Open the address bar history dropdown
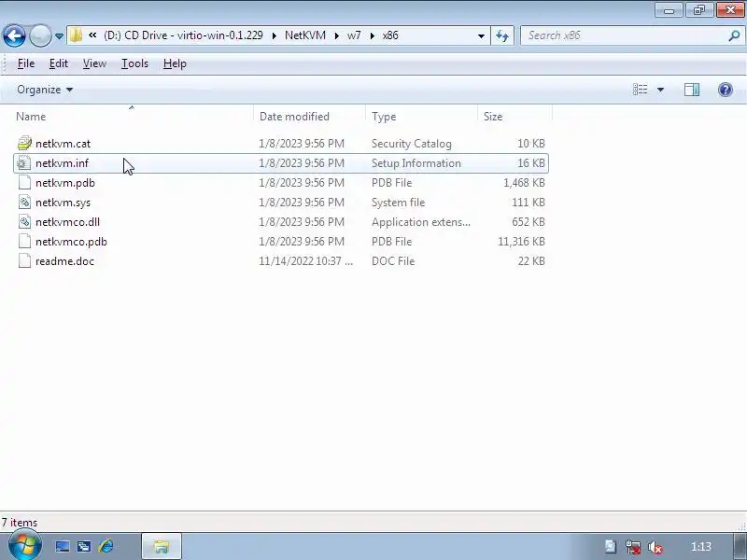This screenshot has width=747, height=560. [481, 35]
